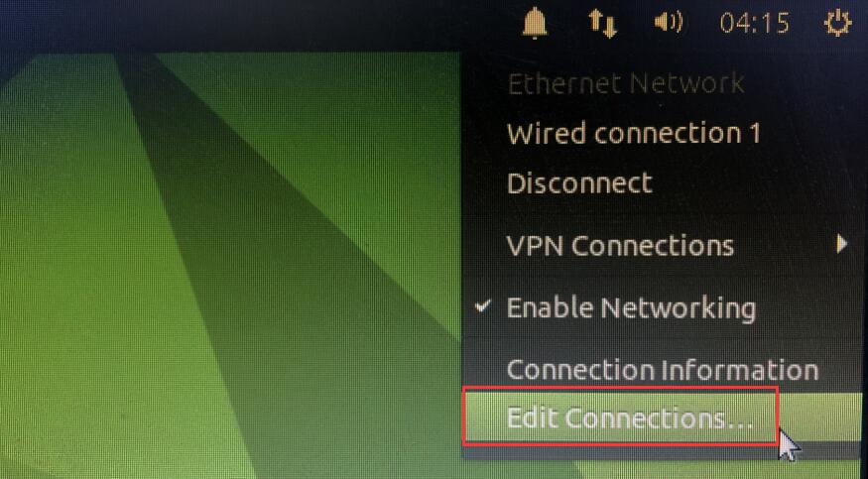Disconnect the wired Ethernet connection
The width and height of the screenshot is (868, 479).
point(579,183)
